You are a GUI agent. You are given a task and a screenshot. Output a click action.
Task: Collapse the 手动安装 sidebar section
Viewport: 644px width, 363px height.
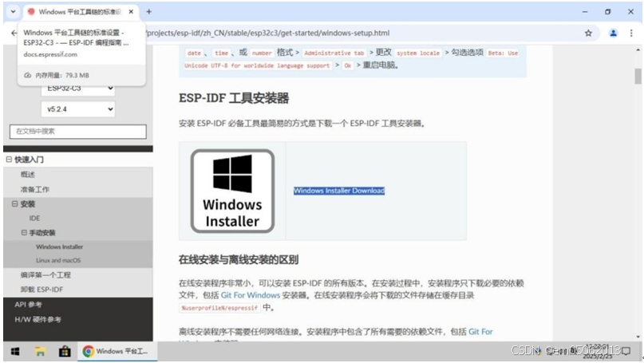coord(24,232)
